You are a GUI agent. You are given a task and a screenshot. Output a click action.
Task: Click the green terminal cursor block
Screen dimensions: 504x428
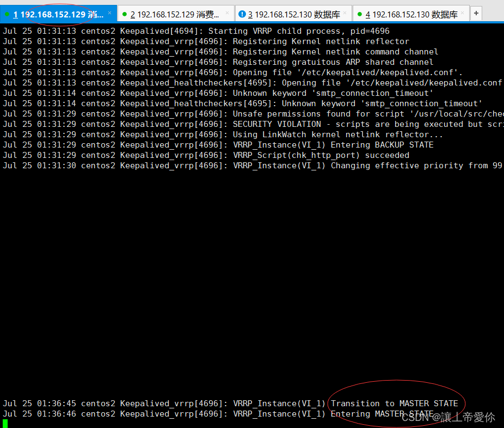pyautogui.click(x=5, y=424)
